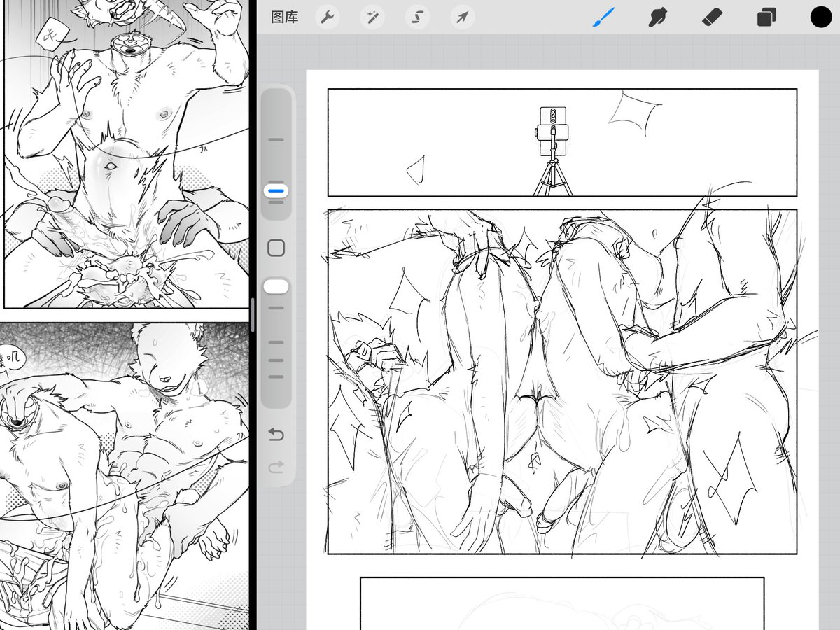Tap the square Modify button in sidebar
The height and width of the screenshot is (630, 840).
[x=276, y=248]
